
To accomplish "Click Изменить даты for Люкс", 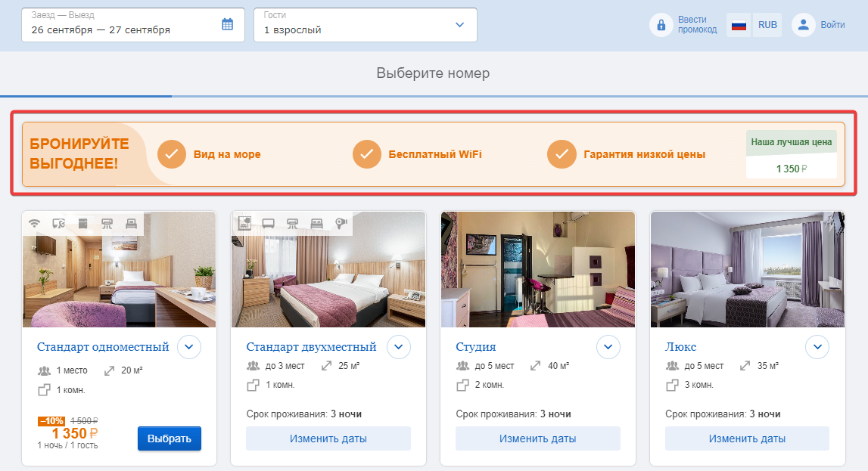I will [748, 438].
